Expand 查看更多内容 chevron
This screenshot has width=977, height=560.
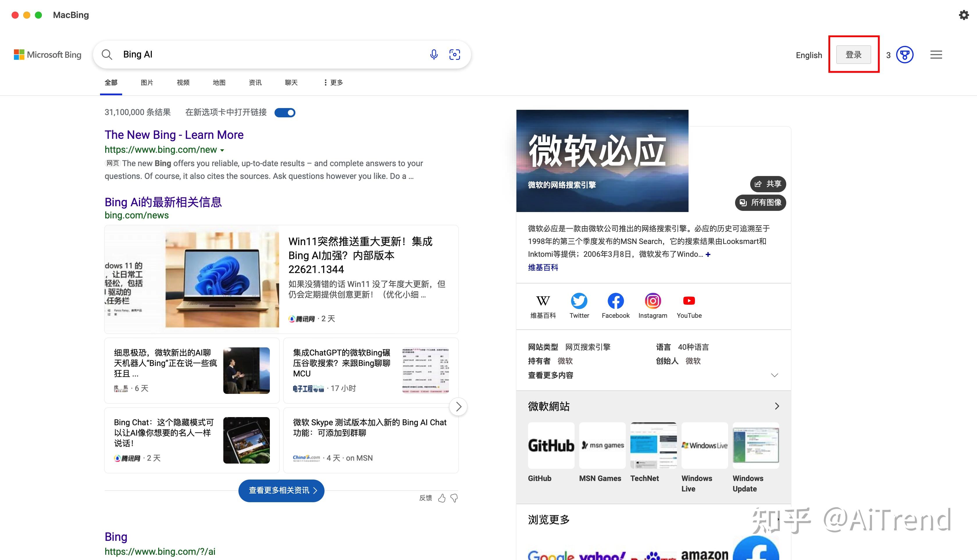pos(775,375)
